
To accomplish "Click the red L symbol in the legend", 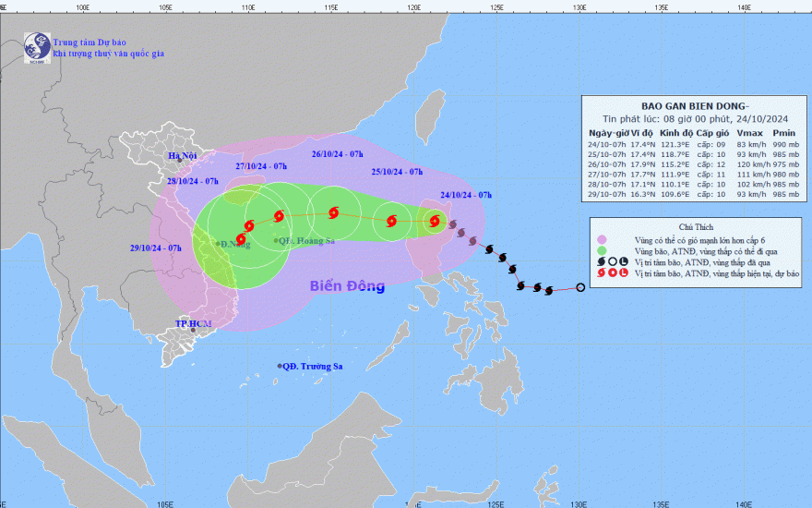I will click(624, 273).
